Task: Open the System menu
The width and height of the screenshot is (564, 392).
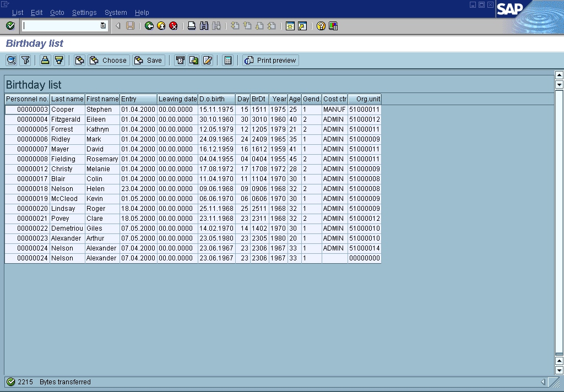Action: pyautogui.click(x=116, y=13)
